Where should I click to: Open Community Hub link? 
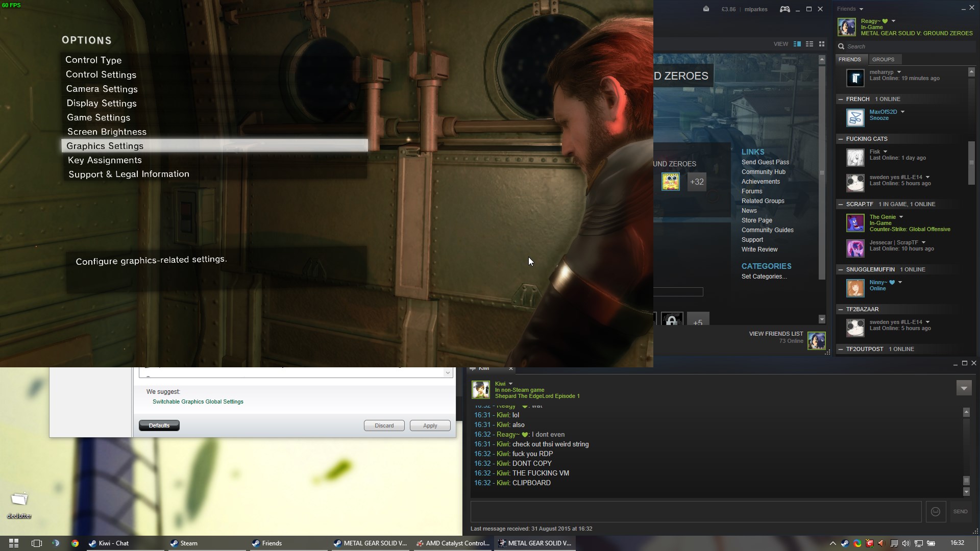coord(764,172)
